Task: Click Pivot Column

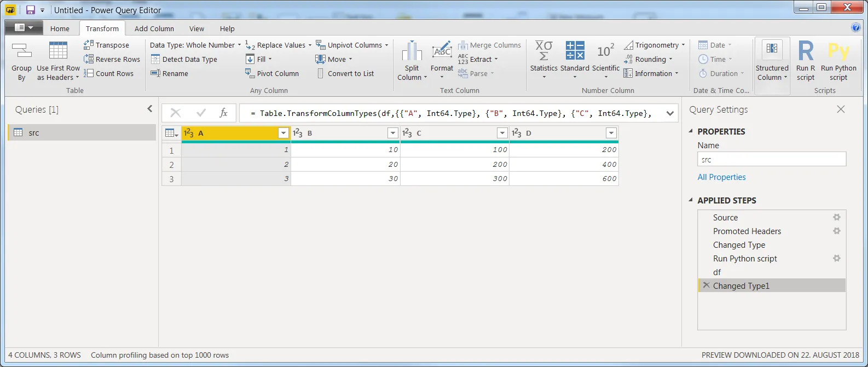Action: (x=272, y=73)
